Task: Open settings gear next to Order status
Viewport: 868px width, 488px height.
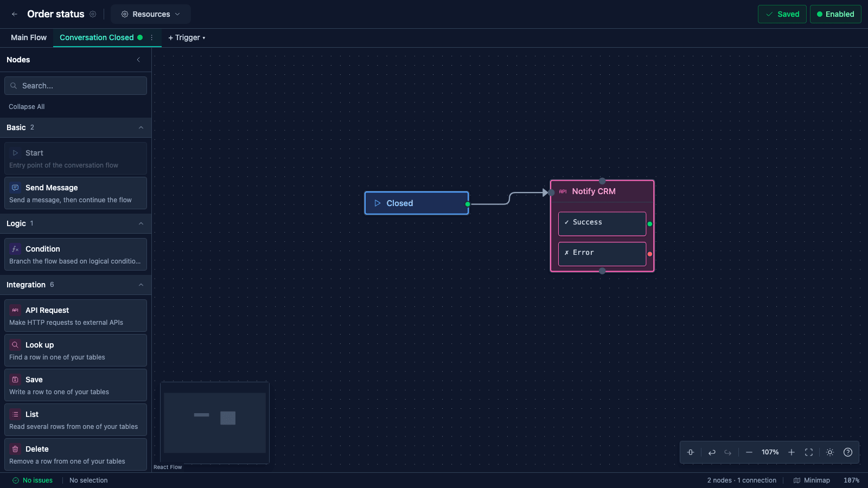Action: 93,14
